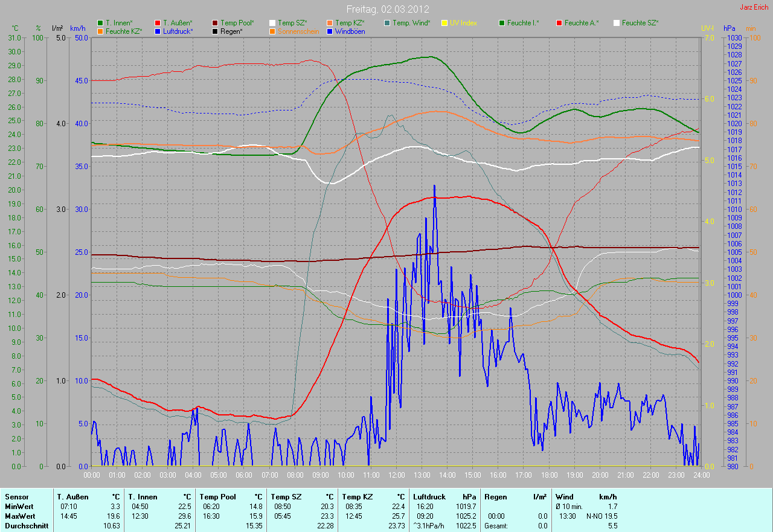
Task: Click the "12:00" tick on time axis
Action: click(397, 475)
